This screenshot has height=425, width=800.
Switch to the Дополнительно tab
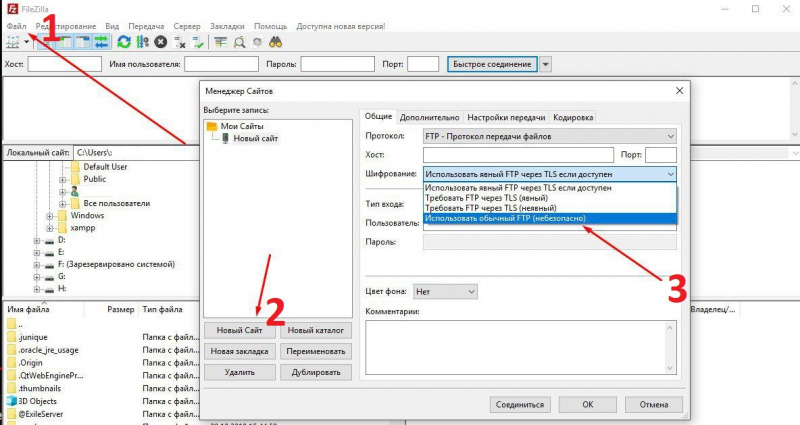(x=429, y=117)
